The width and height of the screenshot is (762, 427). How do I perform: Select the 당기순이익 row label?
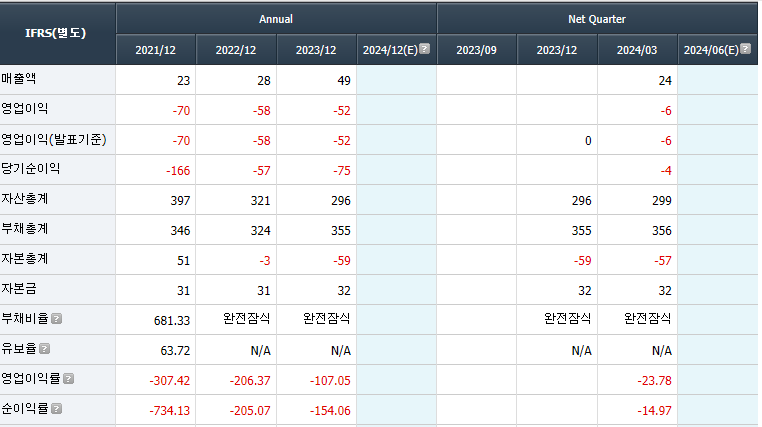(31, 169)
